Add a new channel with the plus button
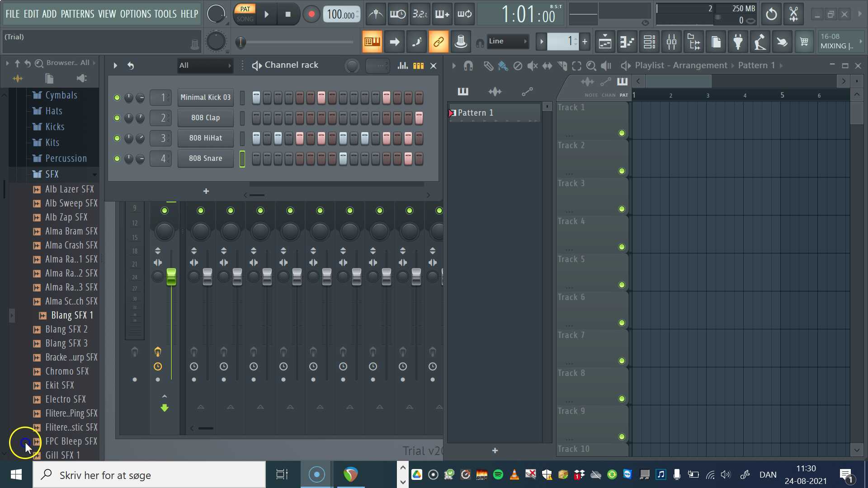868x488 pixels. [x=206, y=191]
